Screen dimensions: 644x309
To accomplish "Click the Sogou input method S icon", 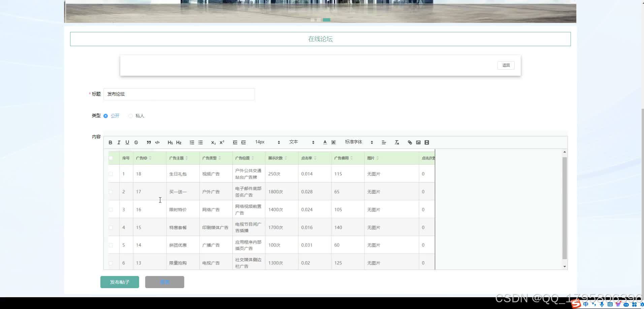I will [576, 304].
